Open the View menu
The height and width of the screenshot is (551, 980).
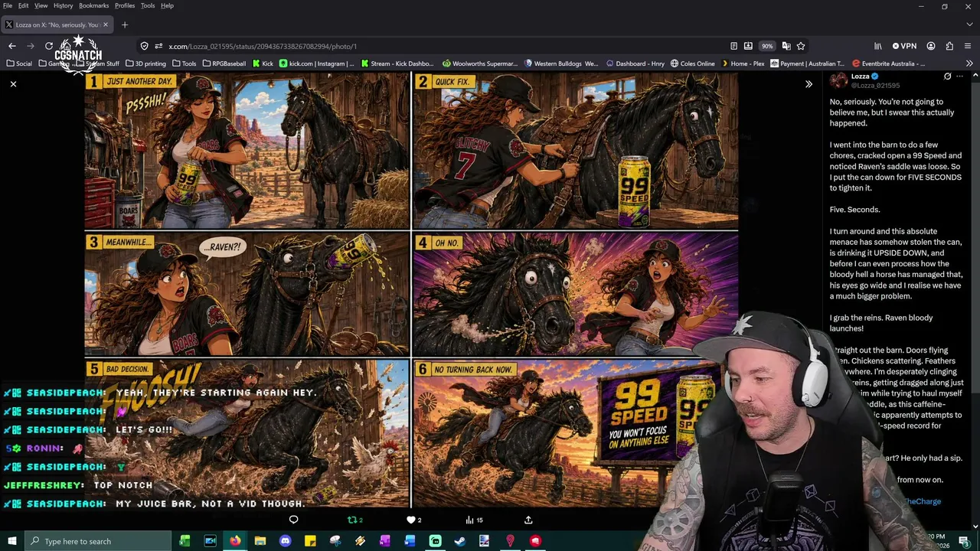[41, 5]
